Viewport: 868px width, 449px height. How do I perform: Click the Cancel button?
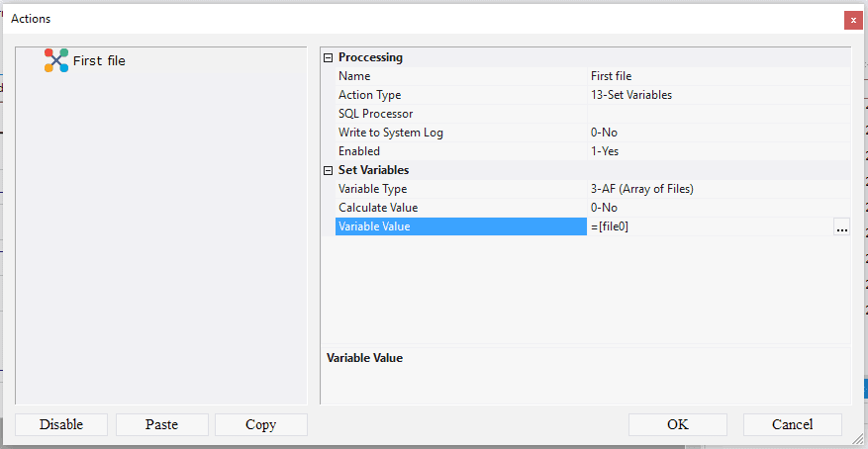[792, 424]
